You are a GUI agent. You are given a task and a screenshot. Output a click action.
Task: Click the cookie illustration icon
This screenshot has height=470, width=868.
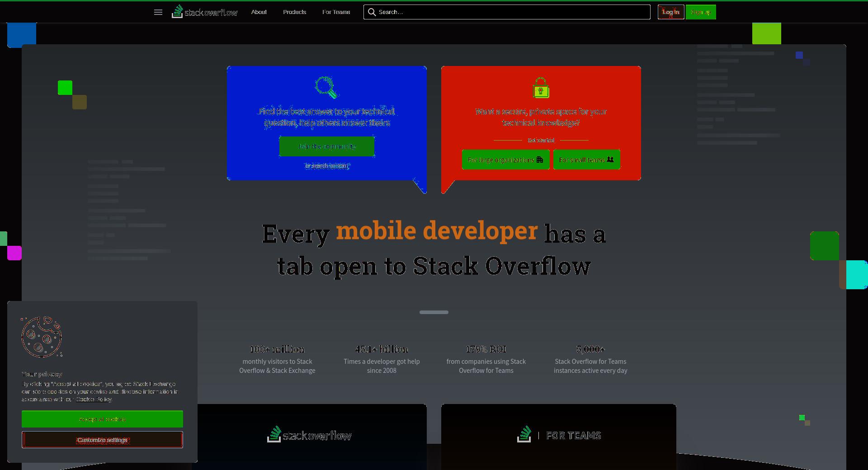point(42,337)
